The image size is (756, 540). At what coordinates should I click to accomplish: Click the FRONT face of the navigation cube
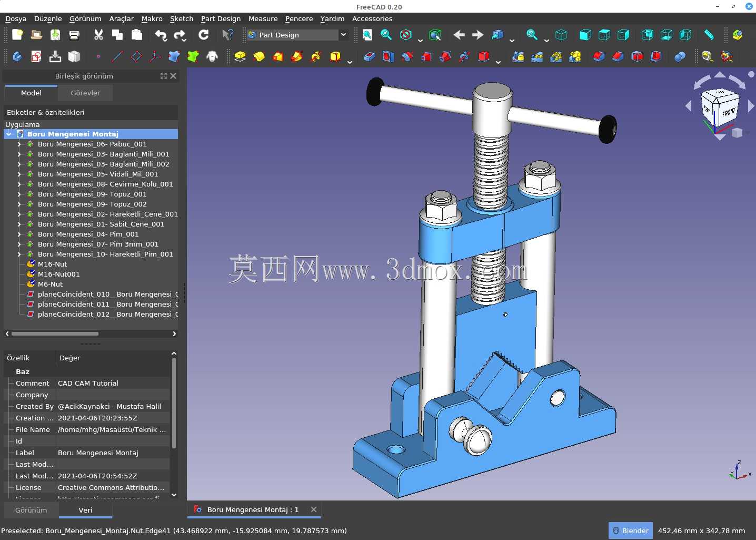(729, 112)
